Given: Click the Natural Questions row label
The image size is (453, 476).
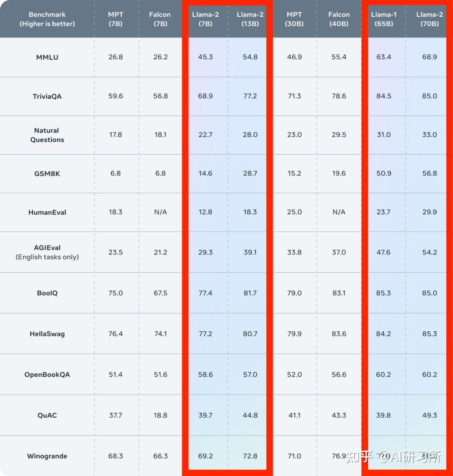Looking at the screenshot, I should point(47,135).
